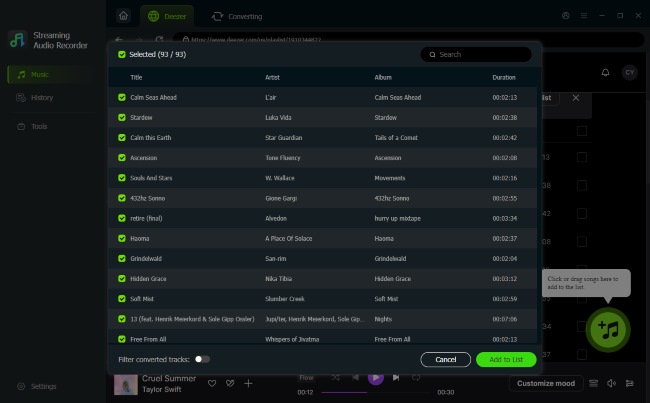Click the Luka Vida artist cell
The height and width of the screenshot is (403, 650).
pos(278,118)
